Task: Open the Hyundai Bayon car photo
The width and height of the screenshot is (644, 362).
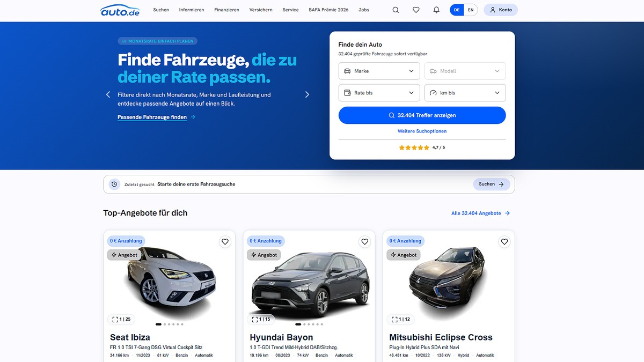Action: [x=310, y=284]
